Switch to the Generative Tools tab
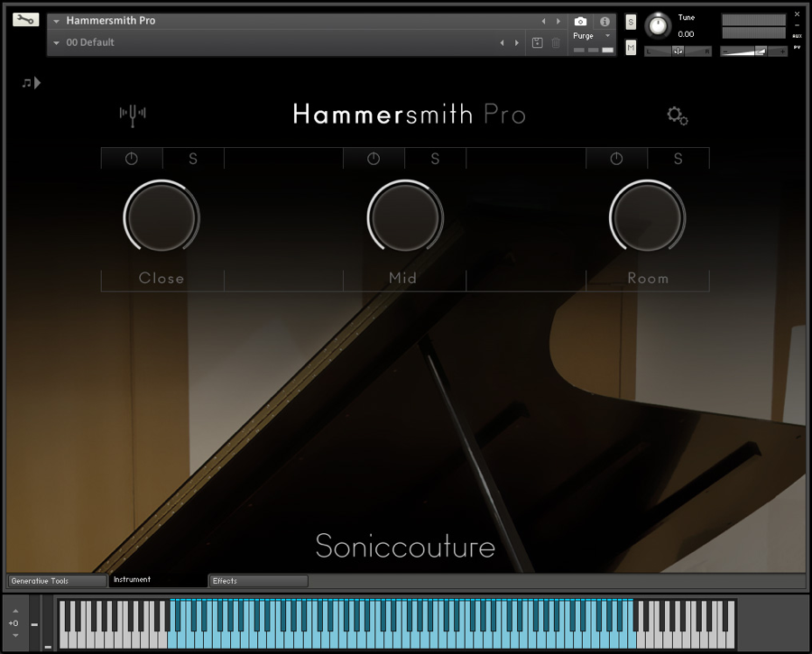 pos(57,581)
